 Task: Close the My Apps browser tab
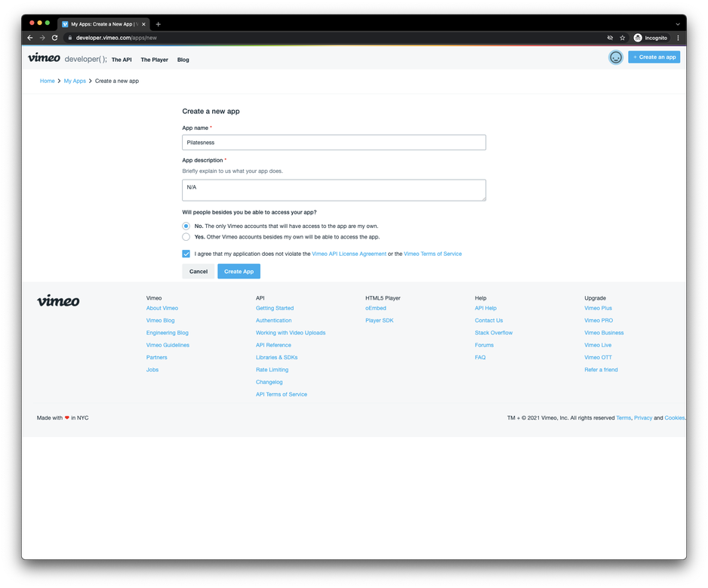[x=143, y=24]
